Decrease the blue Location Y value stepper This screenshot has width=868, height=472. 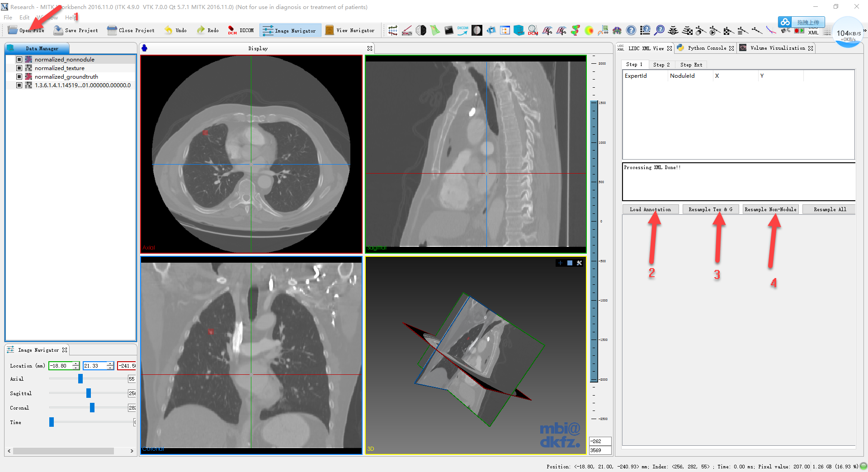[x=110, y=368]
